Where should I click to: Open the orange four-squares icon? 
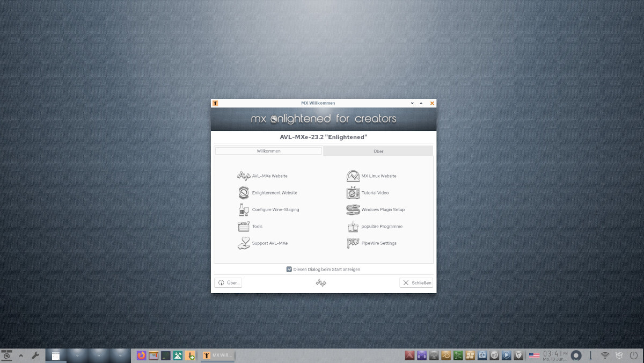click(x=470, y=355)
